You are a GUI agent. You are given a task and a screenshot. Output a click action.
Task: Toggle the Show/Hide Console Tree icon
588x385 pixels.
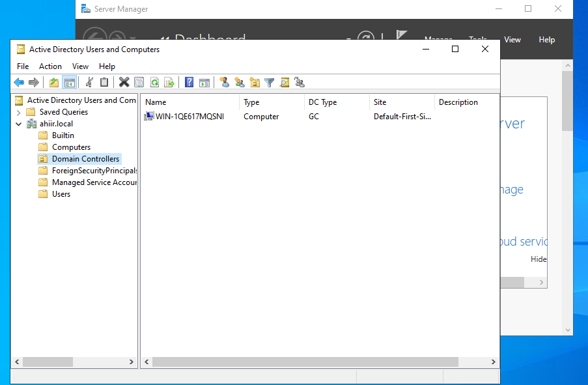[x=70, y=82]
